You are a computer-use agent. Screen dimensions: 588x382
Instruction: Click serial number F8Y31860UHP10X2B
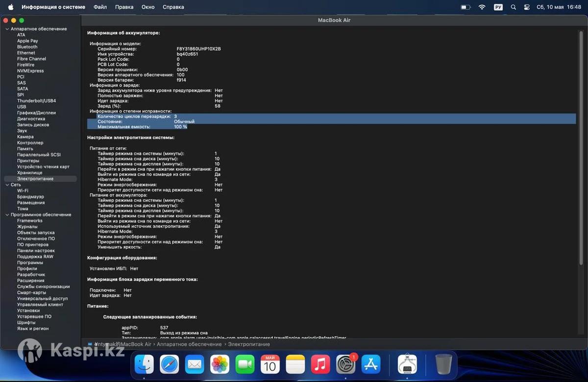click(x=198, y=49)
